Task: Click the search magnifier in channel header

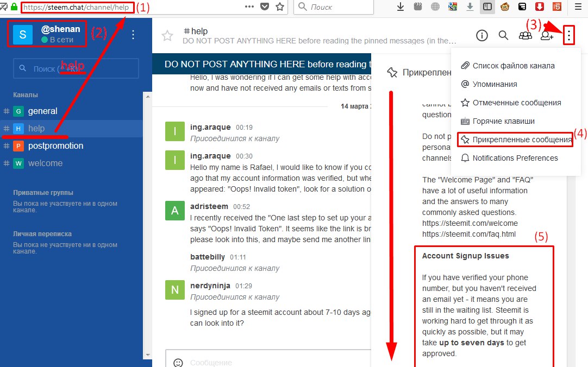Action: point(504,35)
